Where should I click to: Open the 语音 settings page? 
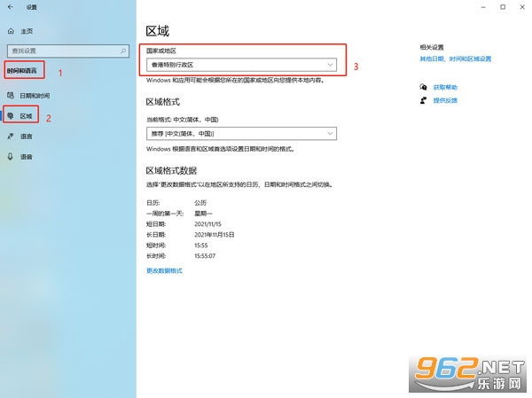pos(26,157)
